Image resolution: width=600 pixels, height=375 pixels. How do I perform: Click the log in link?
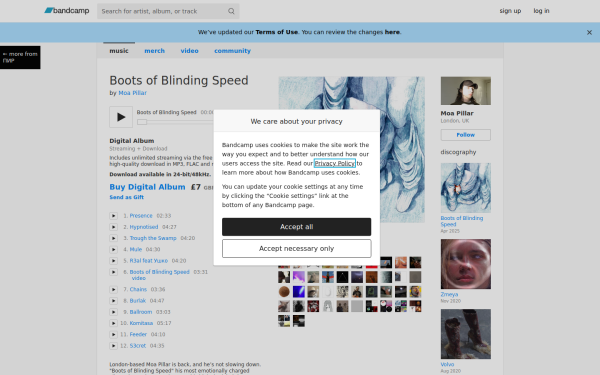[x=541, y=11]
